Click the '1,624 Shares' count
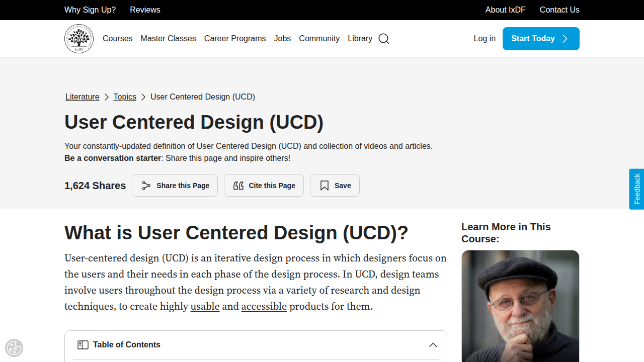Image resolution: width=644 pixels, height=362 pixels. point(95,186)
